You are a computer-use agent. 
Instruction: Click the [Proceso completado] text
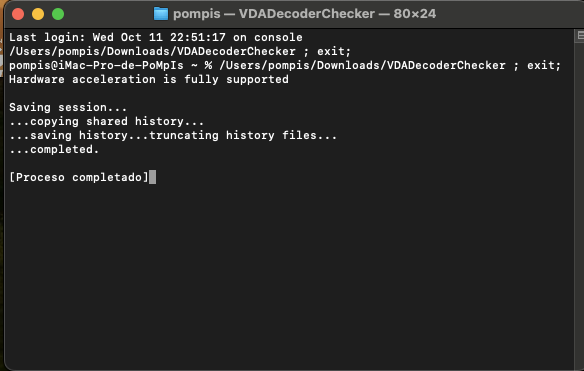pos(79,177)
